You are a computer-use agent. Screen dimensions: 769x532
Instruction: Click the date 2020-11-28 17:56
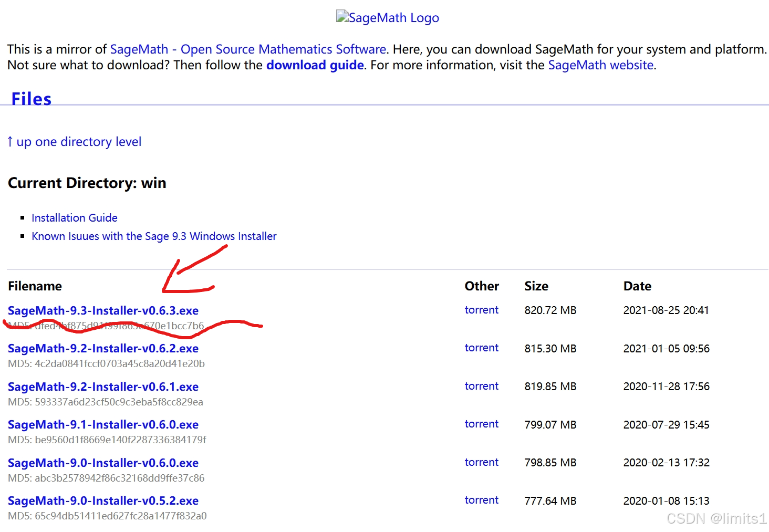[x=666, y=387]
